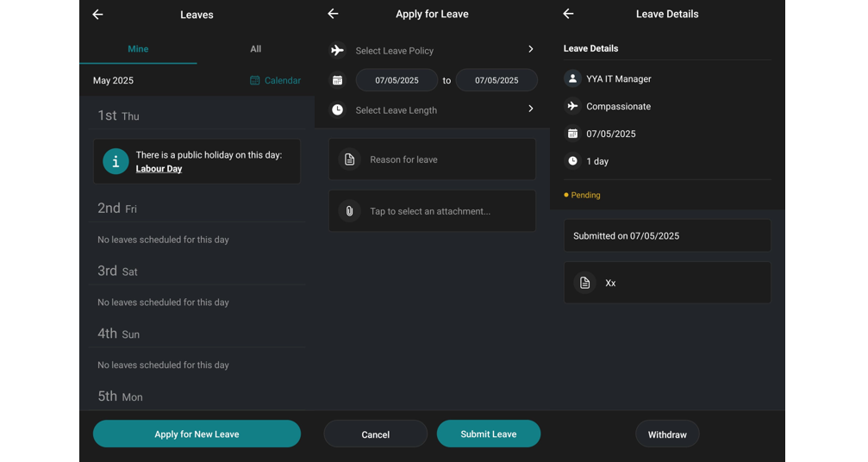Focus the Reason for leave field
This screenshot has height=462, width=868.
coord(433,159)
